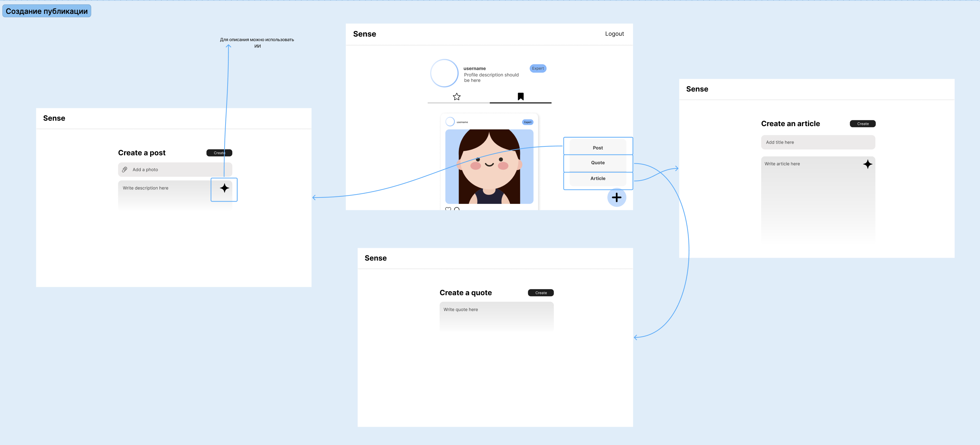Click the plus floating action button
The image size is (980, 445).
click(616, 197)
